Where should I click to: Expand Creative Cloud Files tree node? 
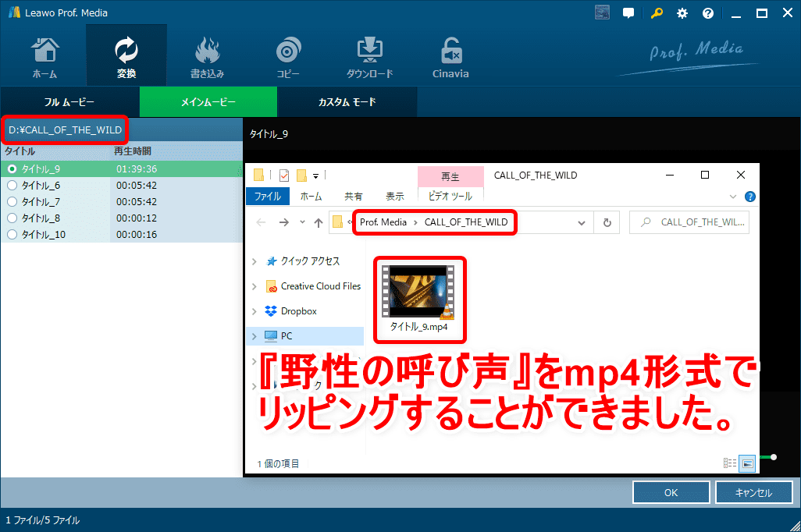click(254, 286)
